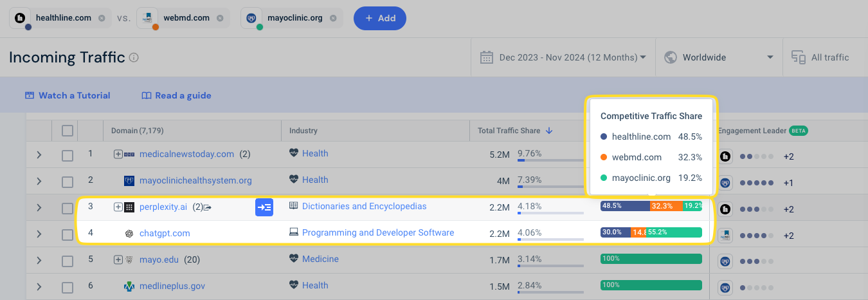Click healthline 48.5% segment of perplexity.ai share bar
The image size is (868, 300).
coord(625,206)
